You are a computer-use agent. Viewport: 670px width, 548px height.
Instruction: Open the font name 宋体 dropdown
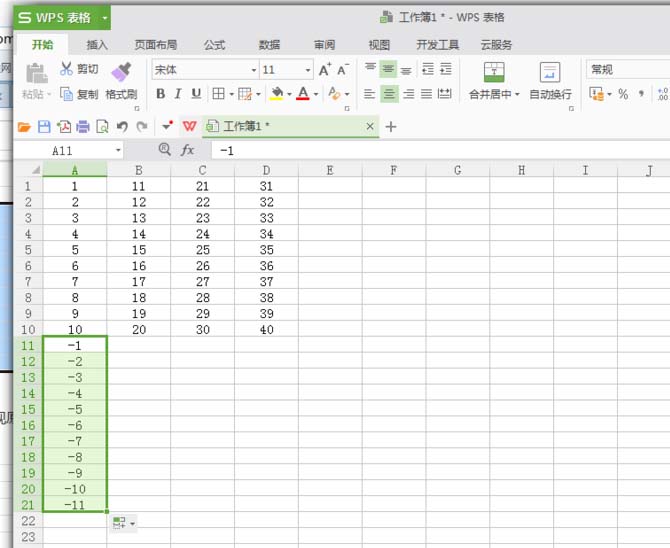253,70
